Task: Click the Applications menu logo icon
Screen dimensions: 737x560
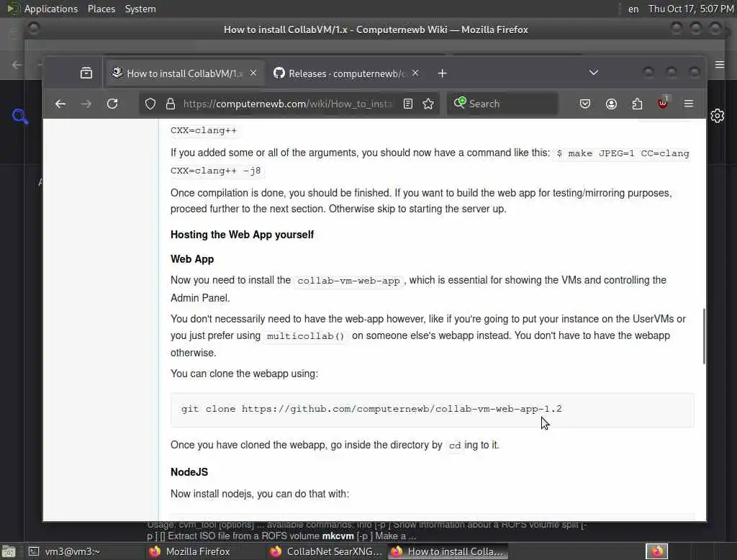Action: click(x=13, y=9)
